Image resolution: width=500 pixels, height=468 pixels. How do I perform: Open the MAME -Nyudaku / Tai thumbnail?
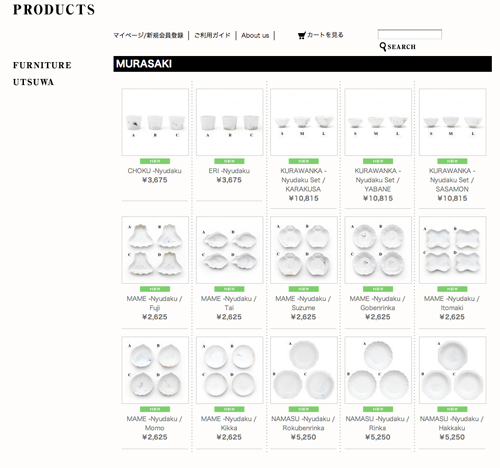[229, 250]
